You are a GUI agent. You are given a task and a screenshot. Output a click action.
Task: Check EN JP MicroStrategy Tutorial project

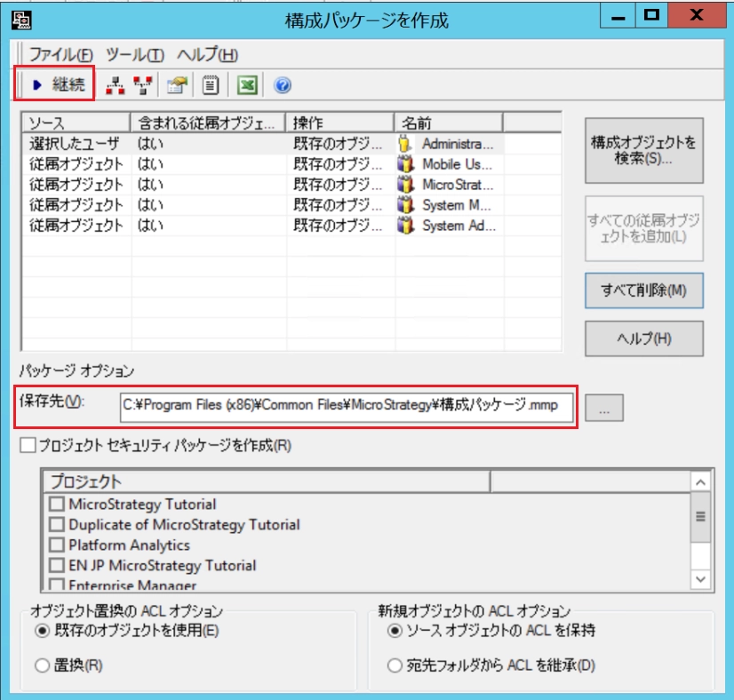coord(57,565)
